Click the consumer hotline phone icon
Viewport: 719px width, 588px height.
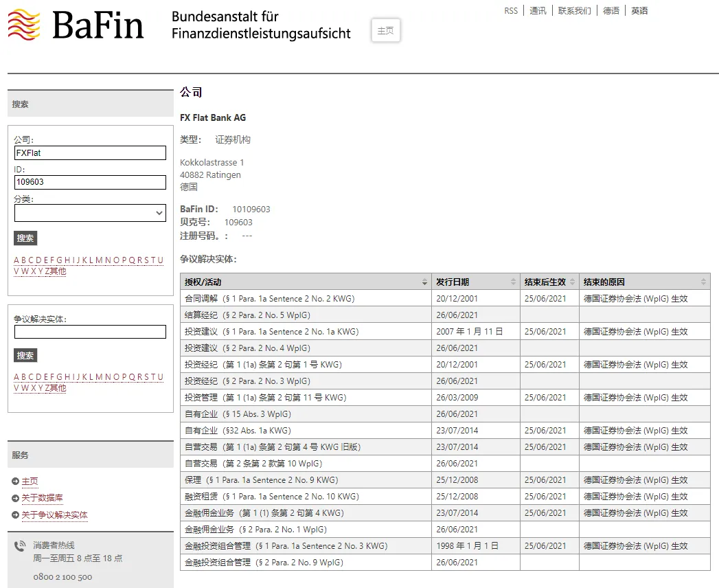point(20,546)
